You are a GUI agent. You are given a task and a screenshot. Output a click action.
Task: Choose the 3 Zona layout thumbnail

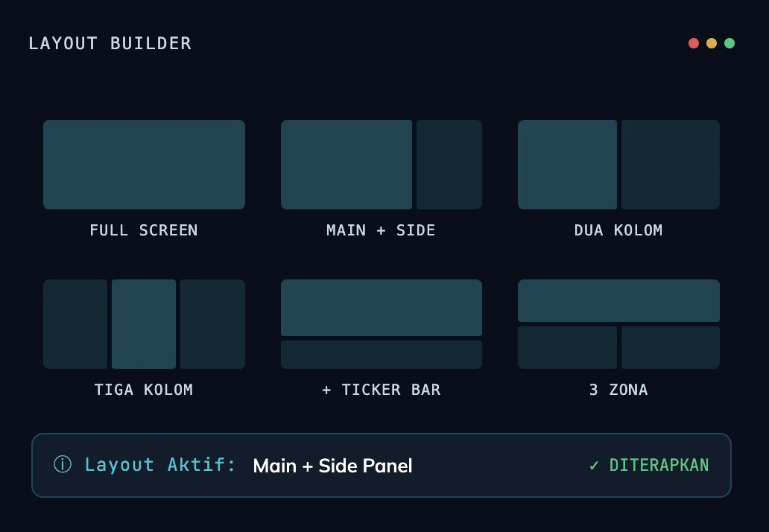[618, 324]
